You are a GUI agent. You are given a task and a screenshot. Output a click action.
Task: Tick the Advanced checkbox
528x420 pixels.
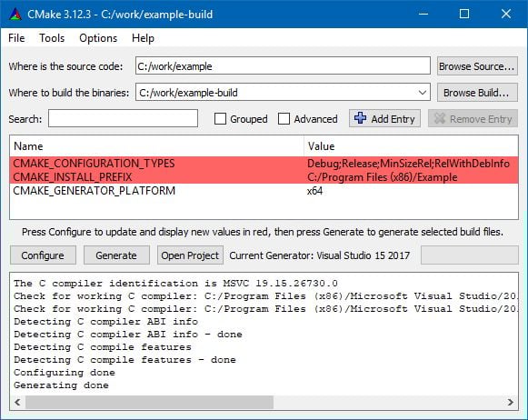[x=284, y=118]
